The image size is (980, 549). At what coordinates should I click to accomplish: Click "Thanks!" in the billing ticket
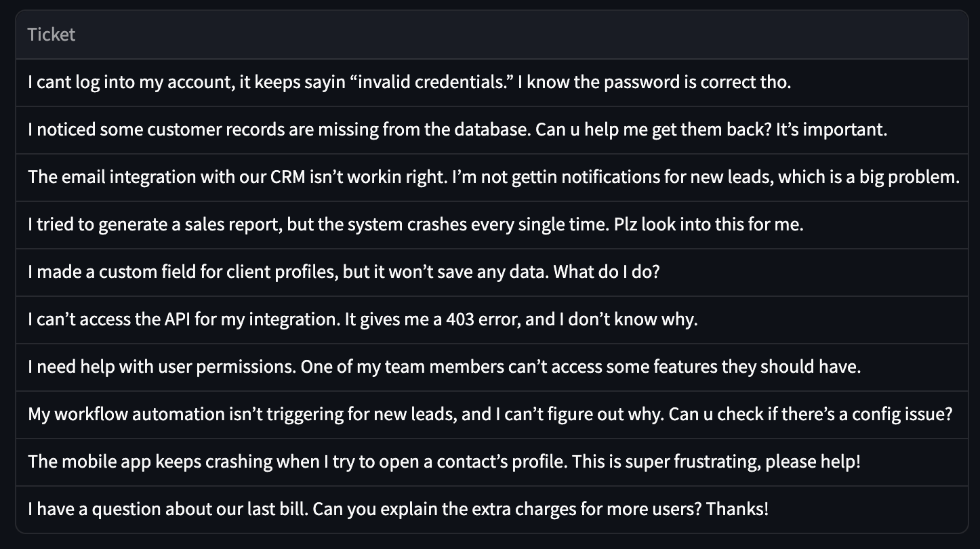(737, 510)
